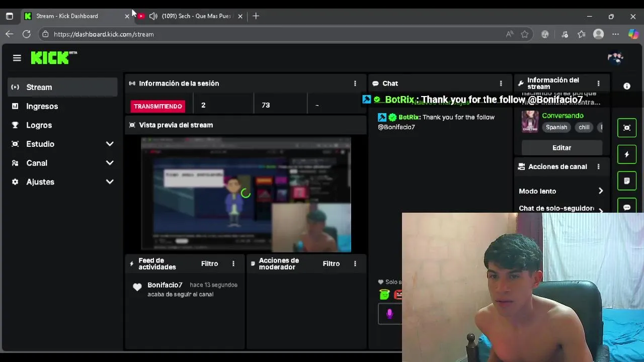Open Información de la sesión options menu
This screenshot has width=644, height=362.
355,83
